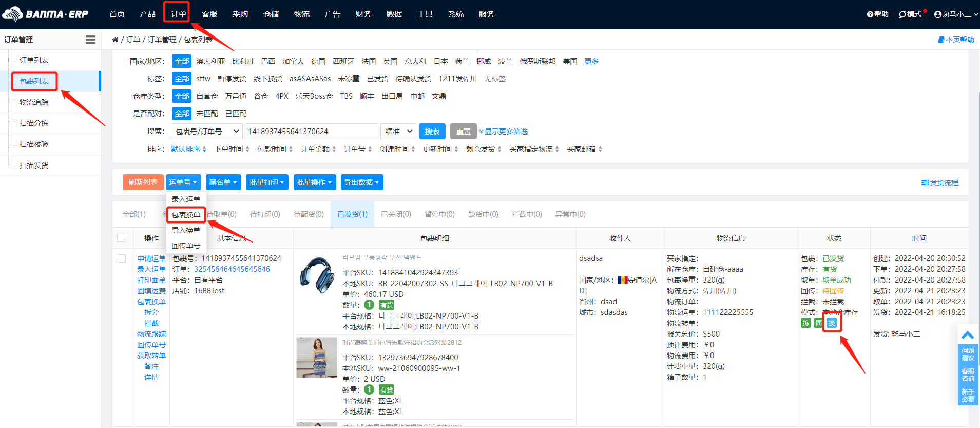The width and height of the screenshot is (980, 428).
Task: Open the 包裹号/订单号 search type dropdown
Action: (x=207, y=132)
